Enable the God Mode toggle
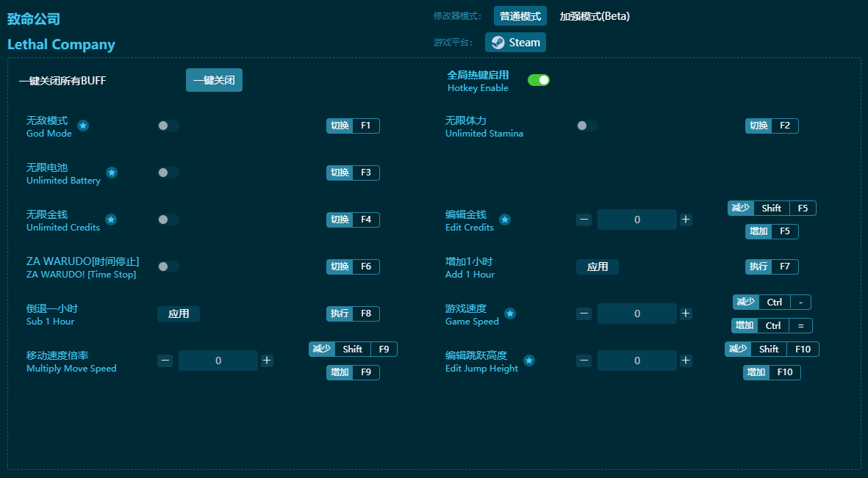Image resolution: width=868 pixels, height=478 pixels. pos(168,126)
